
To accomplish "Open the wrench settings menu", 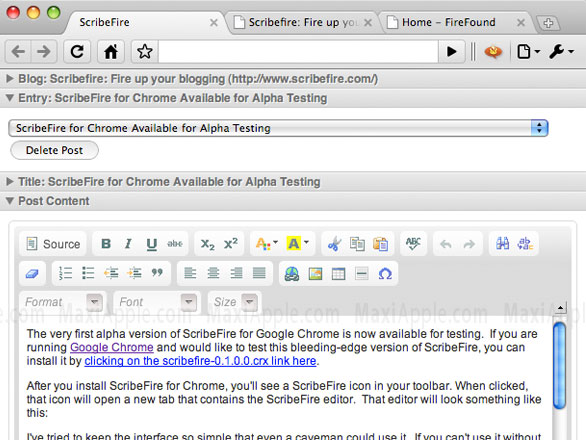I will (x=561, y=51).
